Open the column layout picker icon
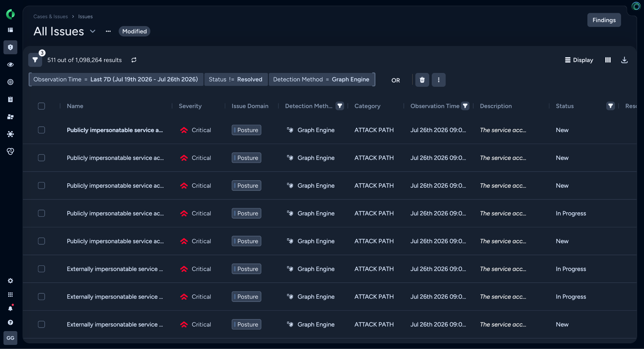 (x=608, y=60)
